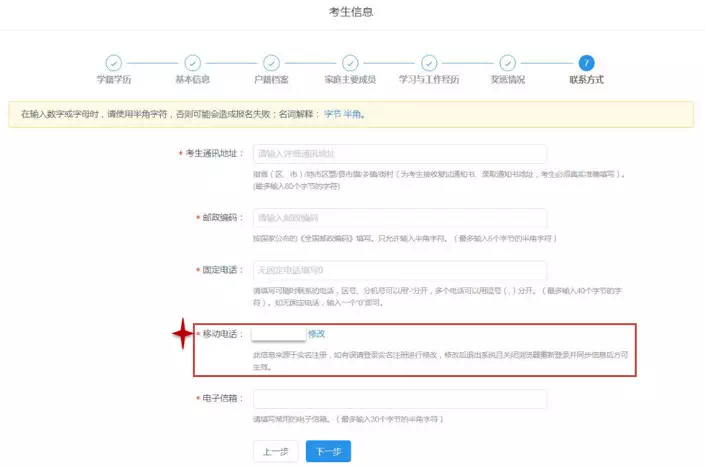
Task: Focus the 邮政编码 input field
Action: coord(399,218)
